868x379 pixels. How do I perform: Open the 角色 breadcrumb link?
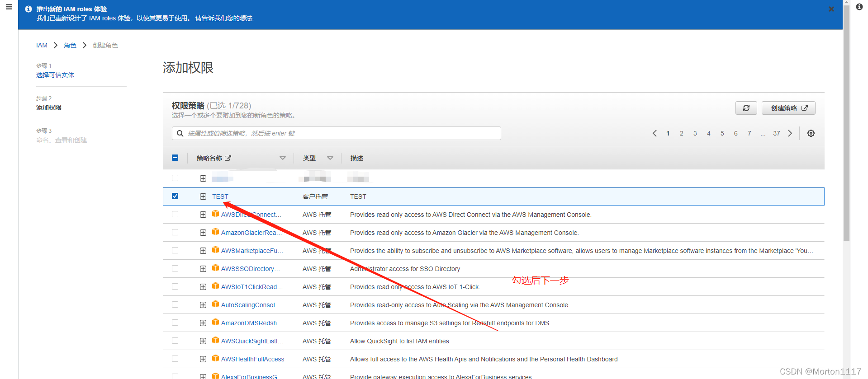tap(70, 45)
